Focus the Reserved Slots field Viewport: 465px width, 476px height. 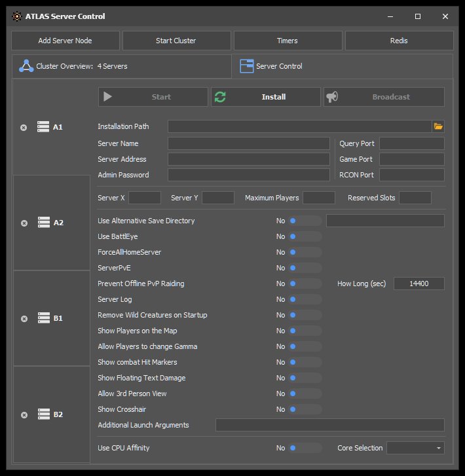(x=415, y=198)
